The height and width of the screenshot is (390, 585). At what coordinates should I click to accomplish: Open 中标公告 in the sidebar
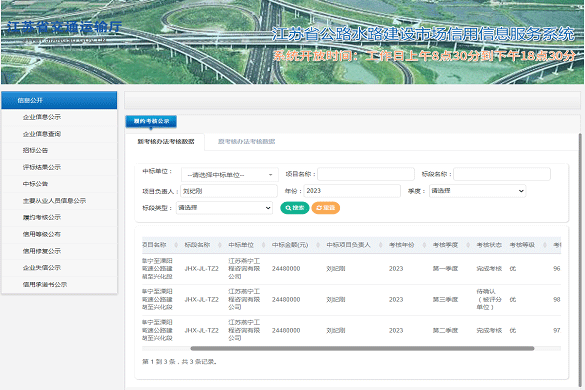tap(35, 184)
